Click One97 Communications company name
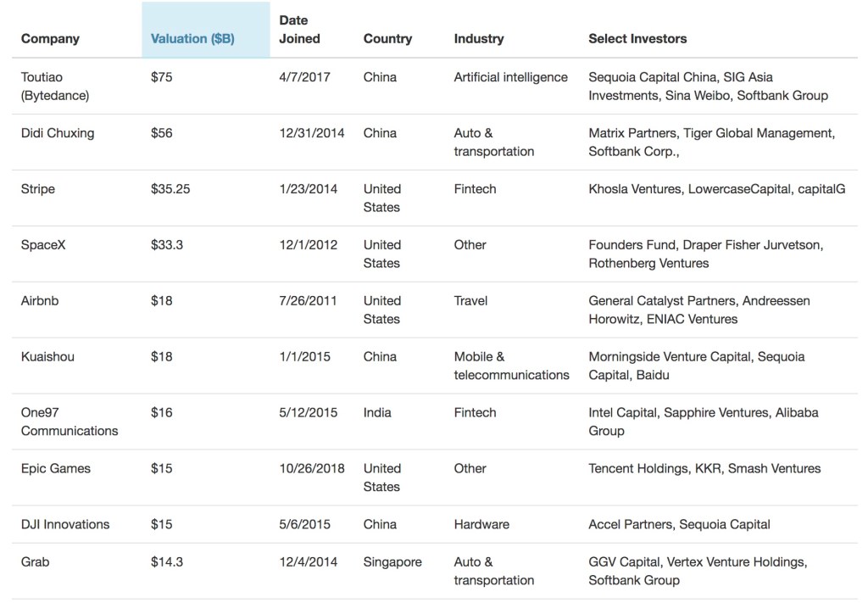The width and height of the screenshot is (868, 603). (70, 422)
